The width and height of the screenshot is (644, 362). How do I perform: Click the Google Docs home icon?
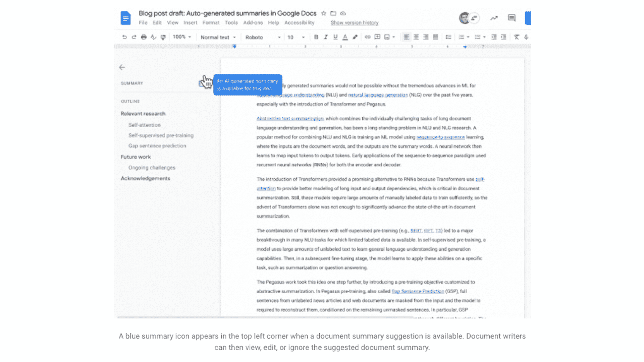[x=125, y=18]
